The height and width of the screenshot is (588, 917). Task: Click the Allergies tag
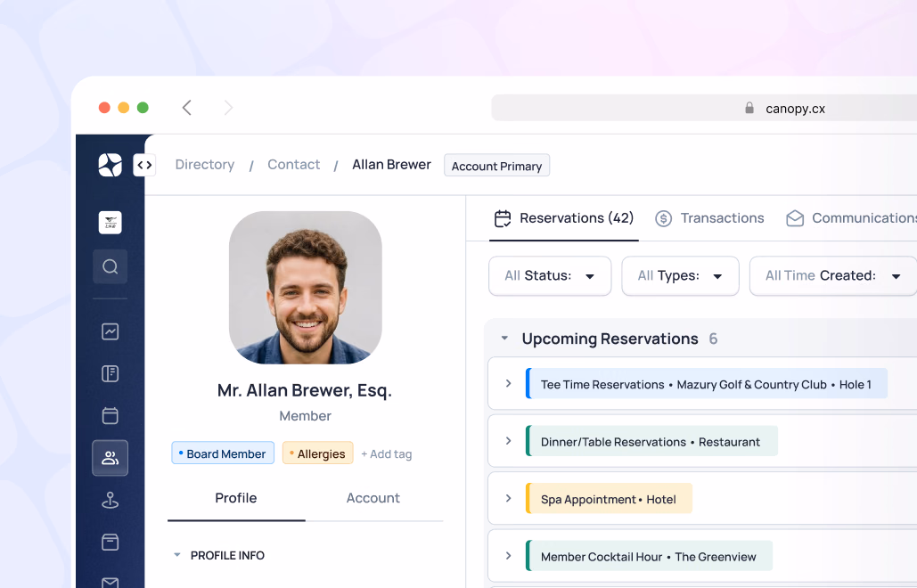(x=317, y=453)
